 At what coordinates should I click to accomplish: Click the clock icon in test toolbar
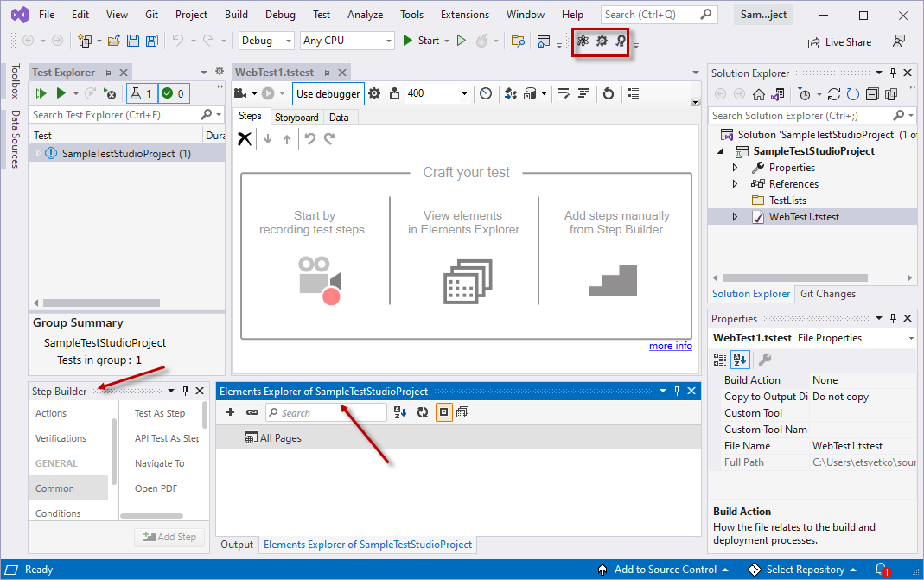(x=486, y=93)
